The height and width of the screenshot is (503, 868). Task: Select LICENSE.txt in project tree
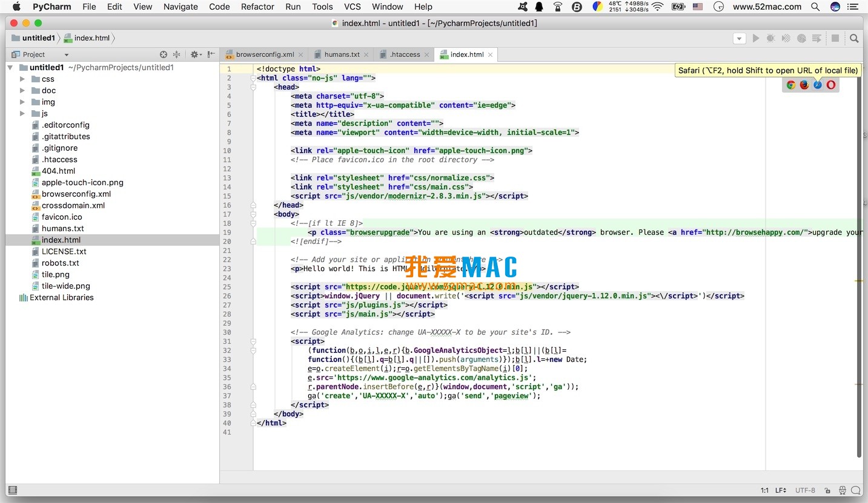point(64,252)
